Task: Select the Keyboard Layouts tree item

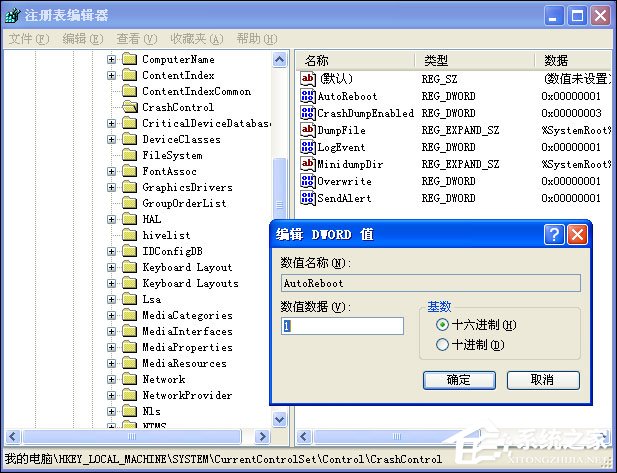Action: (190, 283)
